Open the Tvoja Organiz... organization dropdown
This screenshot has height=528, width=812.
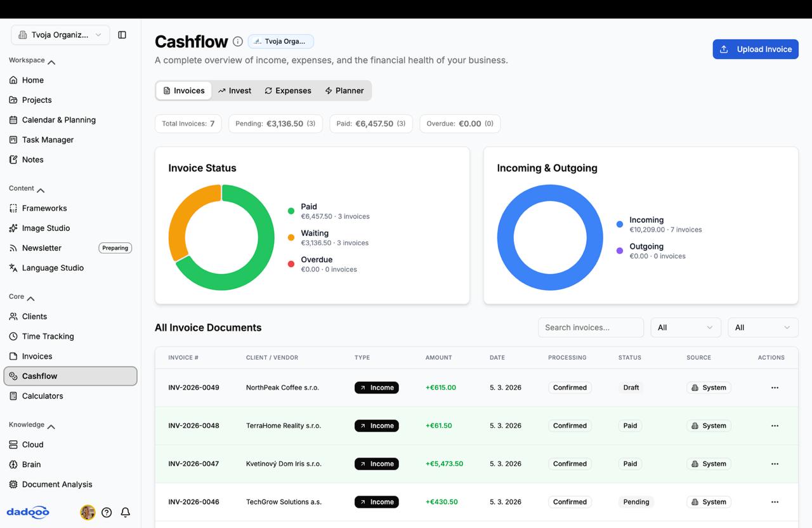(60, 35)
